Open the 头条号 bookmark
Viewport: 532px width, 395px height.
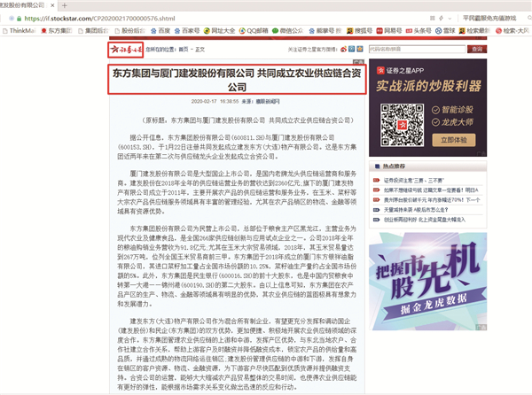click(x=419, y=31)
